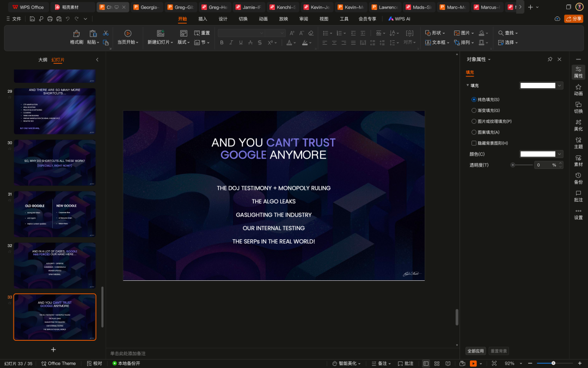Open the Color (颜色) dropdown arrow
588x368 pixels.
point(560,154)
